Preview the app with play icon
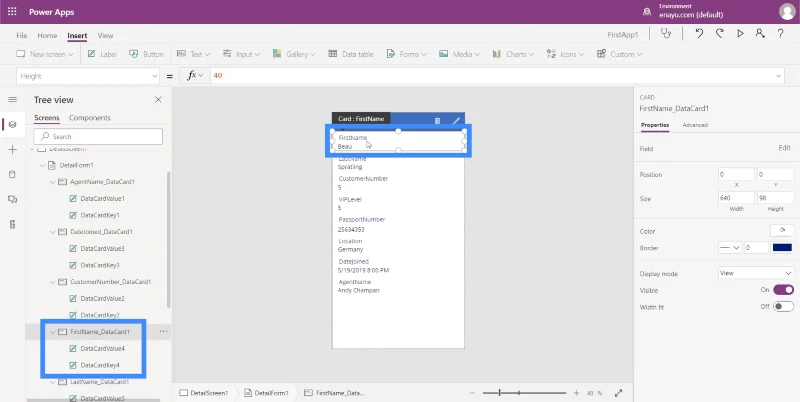The height and width of the screenshot is (402, 800). pos(740,34)
